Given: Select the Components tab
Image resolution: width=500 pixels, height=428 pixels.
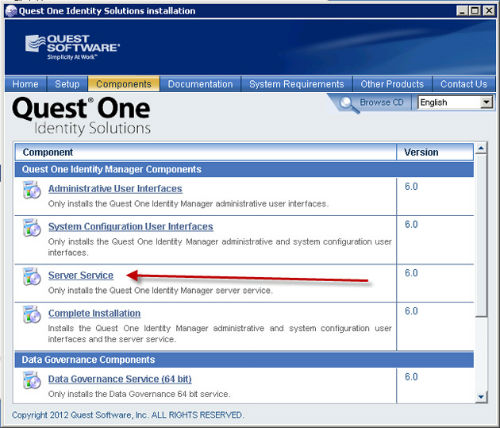Looking at the screenshot, I should click(124, 84).
